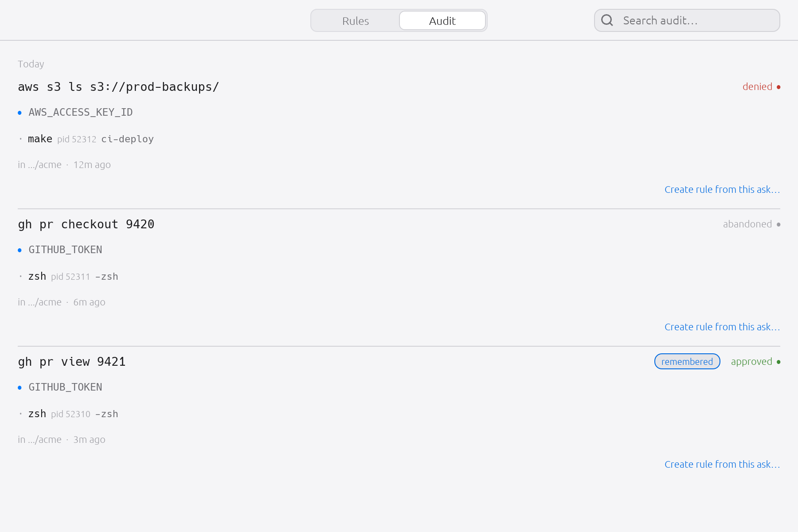This screenshot has height=532, width=798.
Task: Focus the Search audit field
Action: [x=687, y=20]
